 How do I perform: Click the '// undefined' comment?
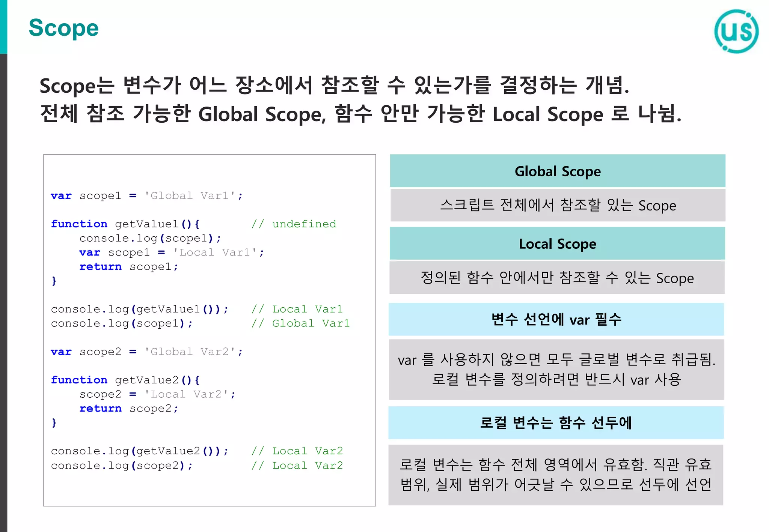[x=294, y=224]
